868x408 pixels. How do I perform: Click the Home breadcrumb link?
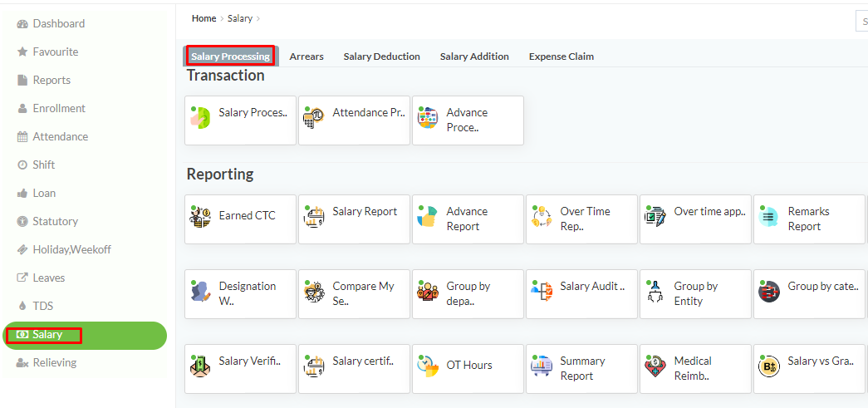204,18
